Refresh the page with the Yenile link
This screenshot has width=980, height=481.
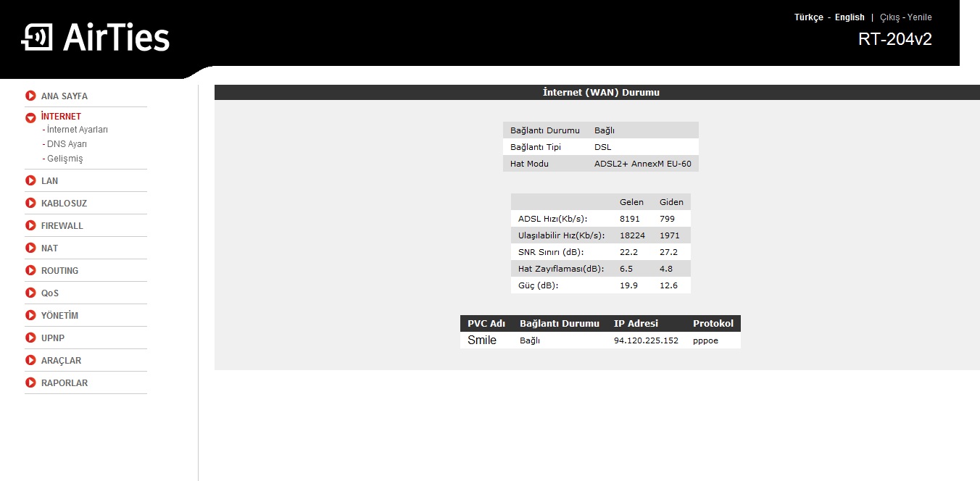click(x=920, y=17)
